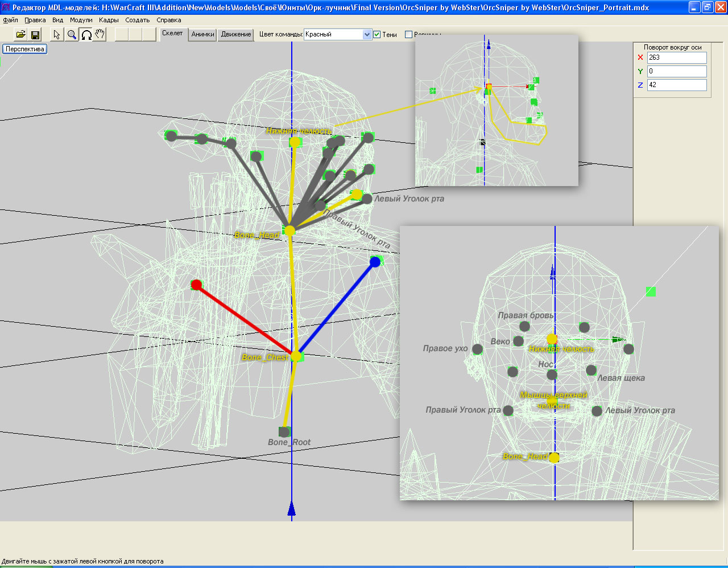Click the Y rotation field showing 0
Viewport: 728px width, 568px height.
click(x=677, y=71)
